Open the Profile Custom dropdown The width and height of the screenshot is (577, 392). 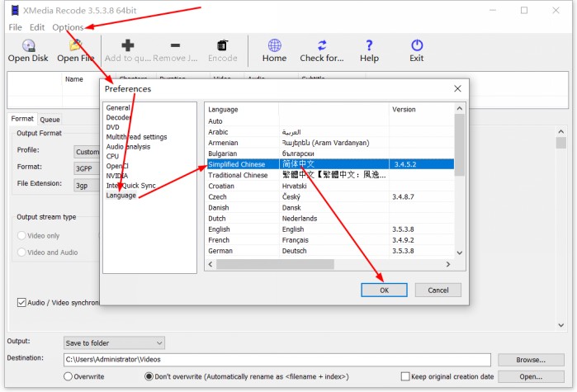[x=87, y=152]
